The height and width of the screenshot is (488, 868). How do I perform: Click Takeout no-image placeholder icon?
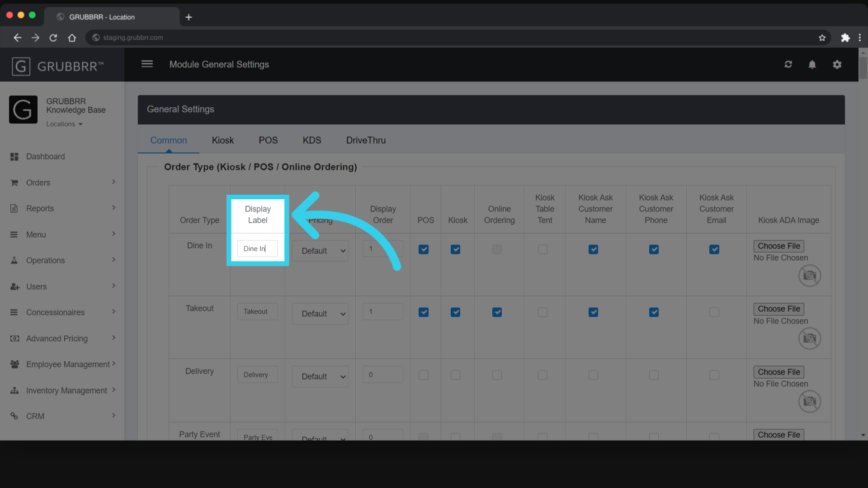pos(809,338)
